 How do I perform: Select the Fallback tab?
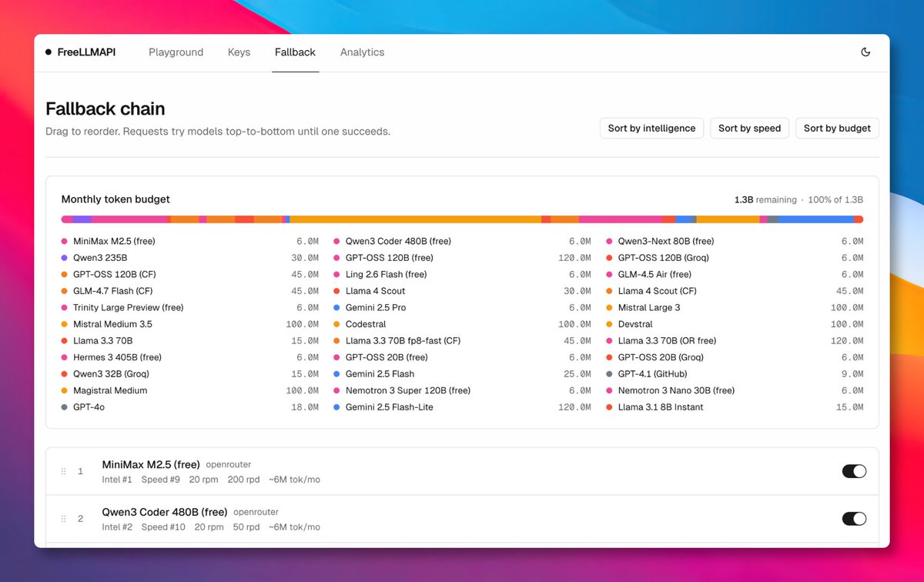(x=295, y=52)
